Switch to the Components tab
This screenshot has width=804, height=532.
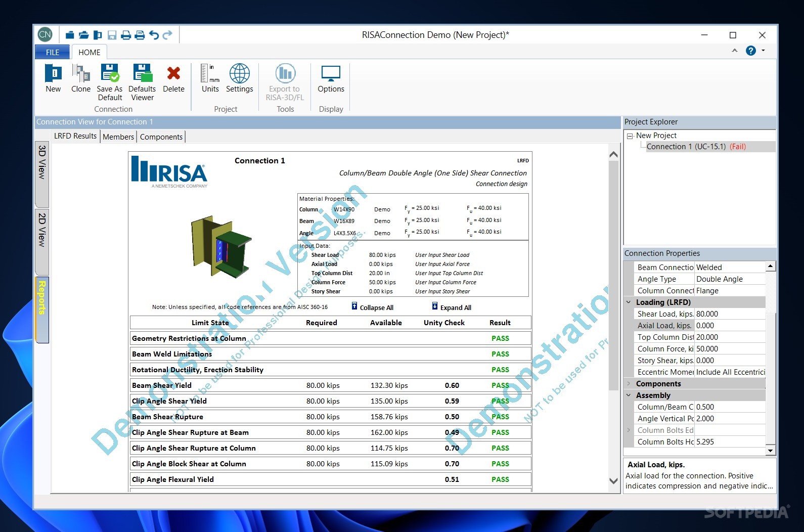tap(161, 137)
